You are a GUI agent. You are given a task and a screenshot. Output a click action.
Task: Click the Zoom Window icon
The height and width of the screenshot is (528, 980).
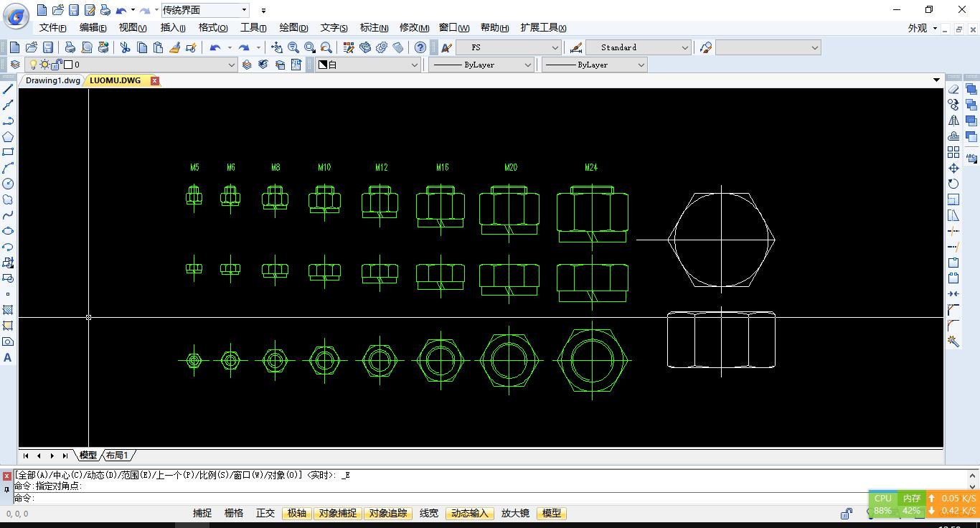(310, 47)
